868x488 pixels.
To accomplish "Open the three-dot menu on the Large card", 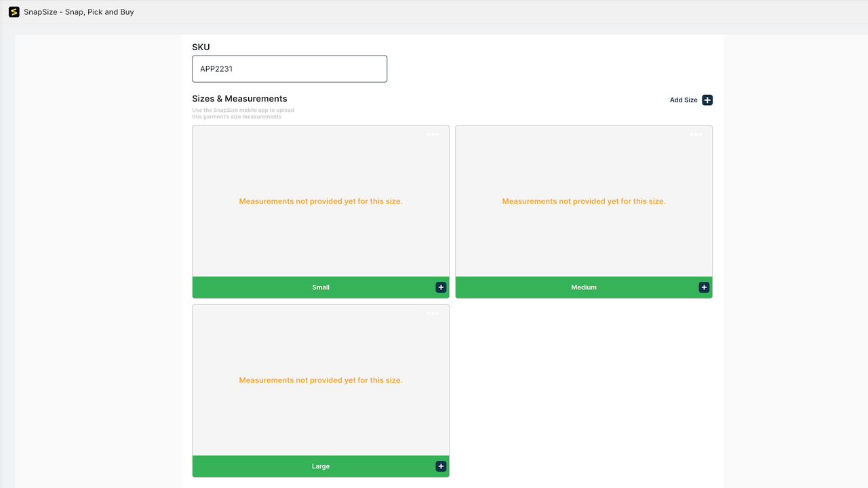I will (x=433, y=313).
